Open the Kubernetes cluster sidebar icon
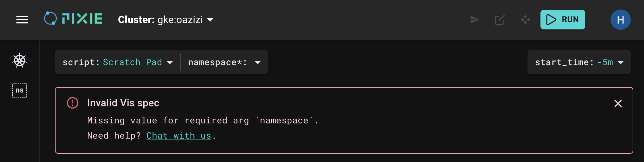 [20, 60]
